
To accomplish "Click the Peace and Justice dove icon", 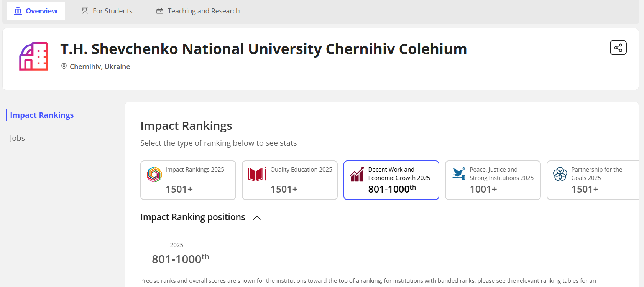I will pos(458,173).
